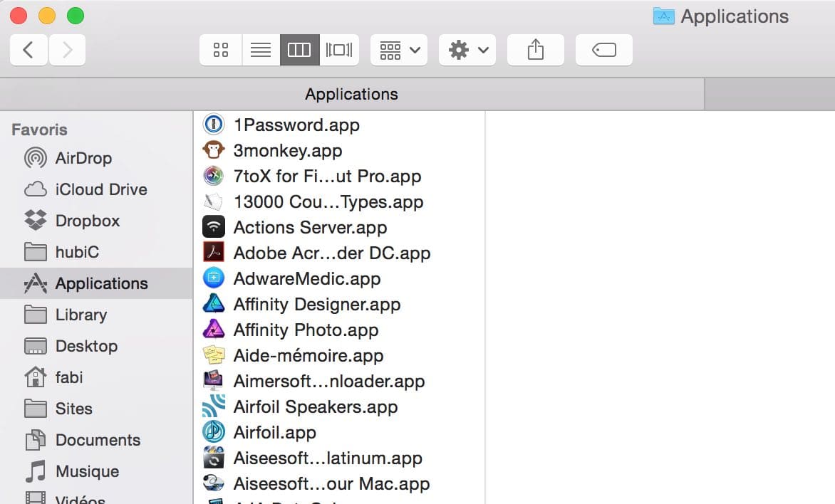
Task: Select Applications in the Favoris sidebar
Action: pyautogui.click(x=96, y=283)
